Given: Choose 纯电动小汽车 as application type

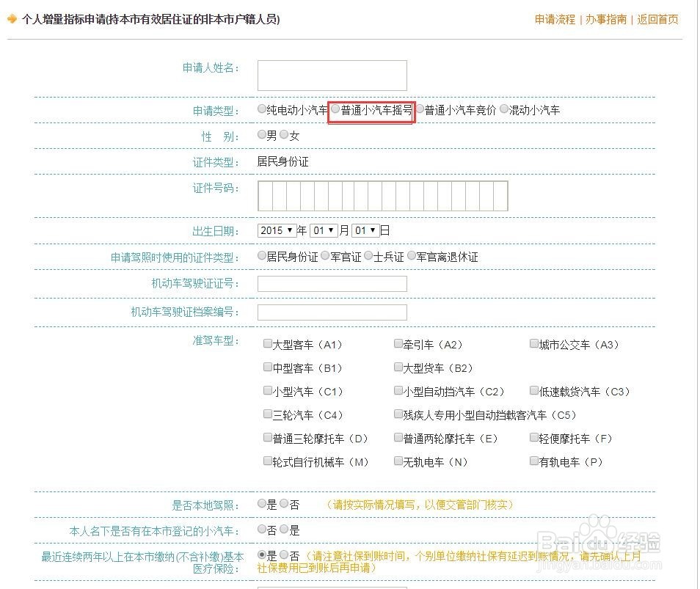Looking at the screenshot, I should [262, 109].
